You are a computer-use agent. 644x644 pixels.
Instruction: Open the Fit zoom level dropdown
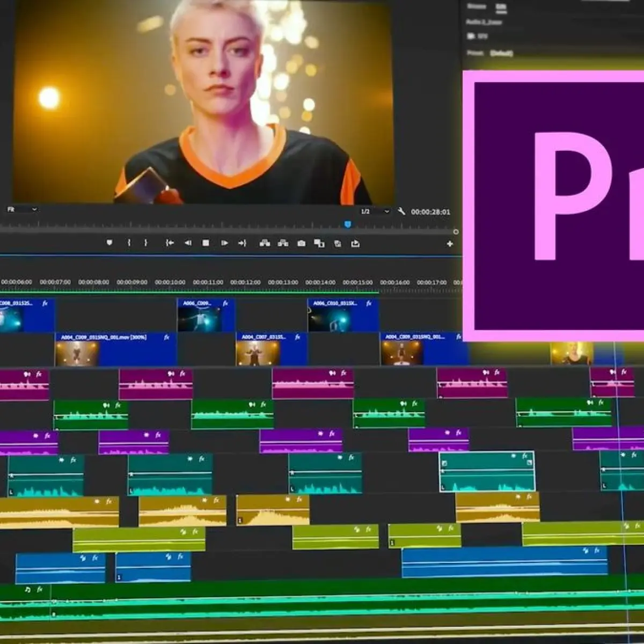point(21,209)
